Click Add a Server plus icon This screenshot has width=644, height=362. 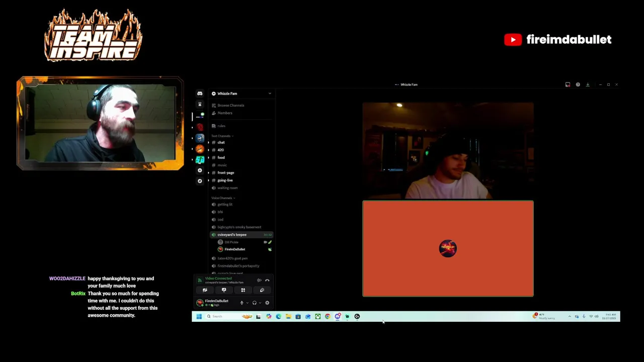pos(200,170)
